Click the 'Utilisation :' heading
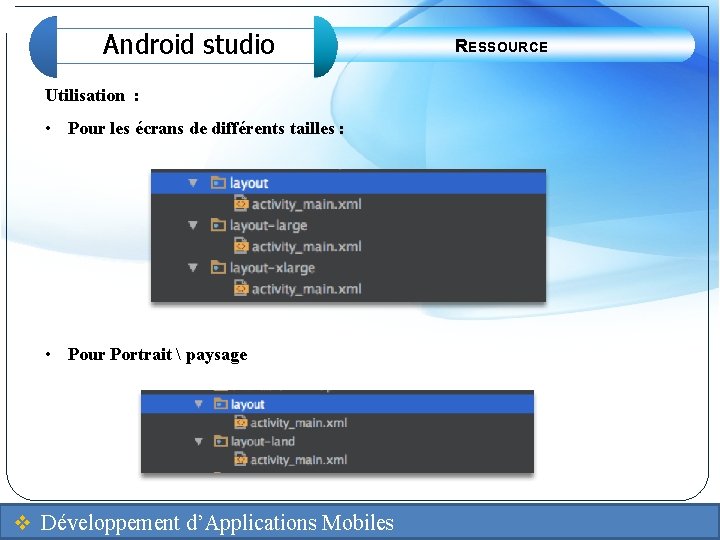The height and width of the screenshot is (540, 720). coord(92,96)
